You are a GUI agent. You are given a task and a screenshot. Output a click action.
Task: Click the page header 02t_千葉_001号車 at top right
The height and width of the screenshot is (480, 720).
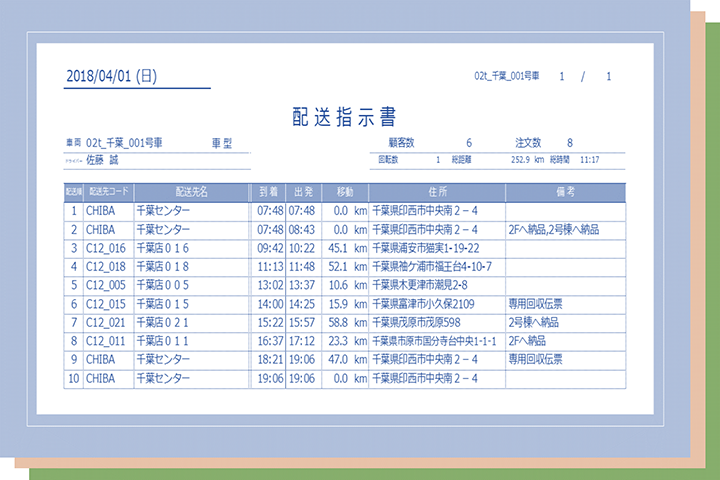[507, 76]
